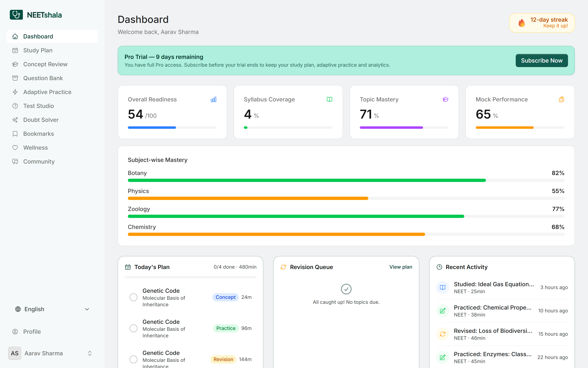Click the Adaptive Practice lightning icon
The image size is (588, 368).
click(x=15, y=92)
